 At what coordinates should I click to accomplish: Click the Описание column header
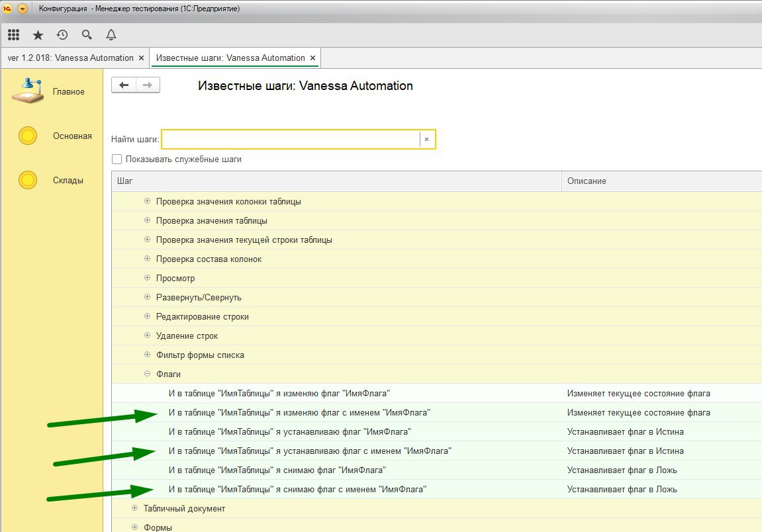click(662, 181)
